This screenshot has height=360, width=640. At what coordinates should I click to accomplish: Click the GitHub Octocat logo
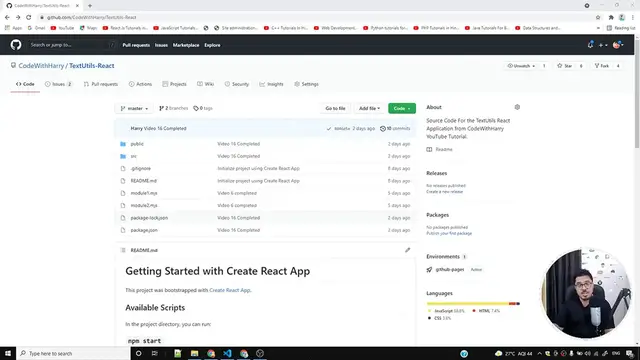[16, 45]
